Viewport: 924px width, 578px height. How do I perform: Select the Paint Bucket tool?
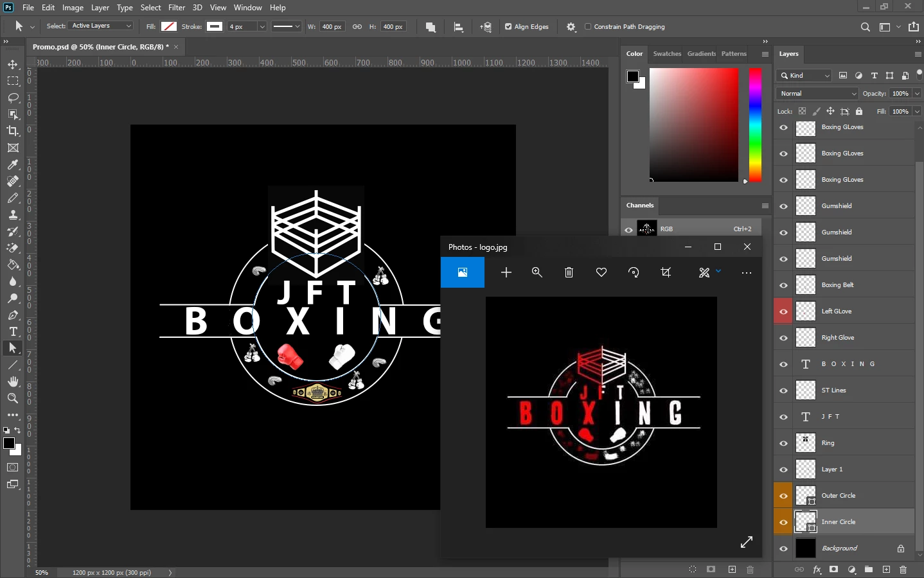pos(13,265)
